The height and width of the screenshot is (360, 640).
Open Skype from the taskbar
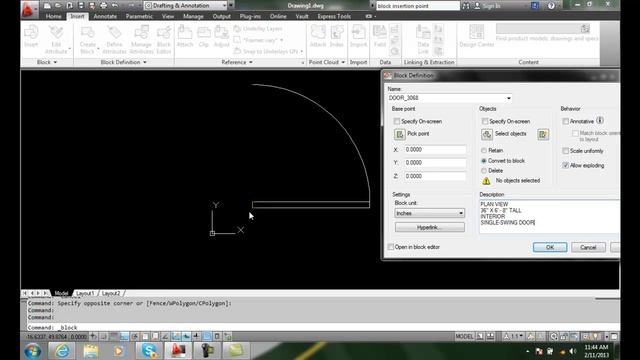point(149,351)
